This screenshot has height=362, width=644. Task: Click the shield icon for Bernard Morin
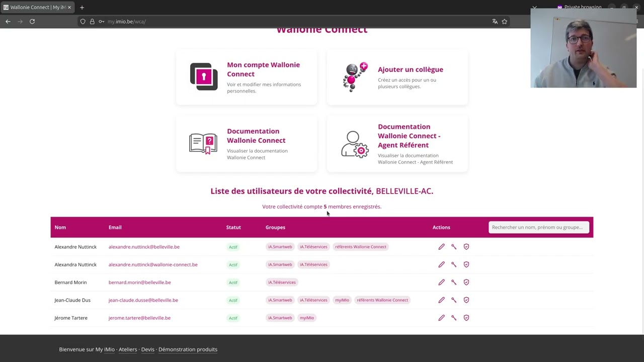[466, 282]
